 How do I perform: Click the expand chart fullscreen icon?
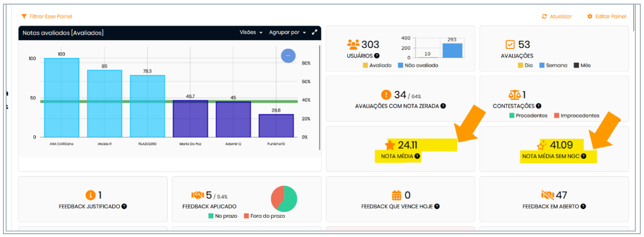(x=315, y=32)
